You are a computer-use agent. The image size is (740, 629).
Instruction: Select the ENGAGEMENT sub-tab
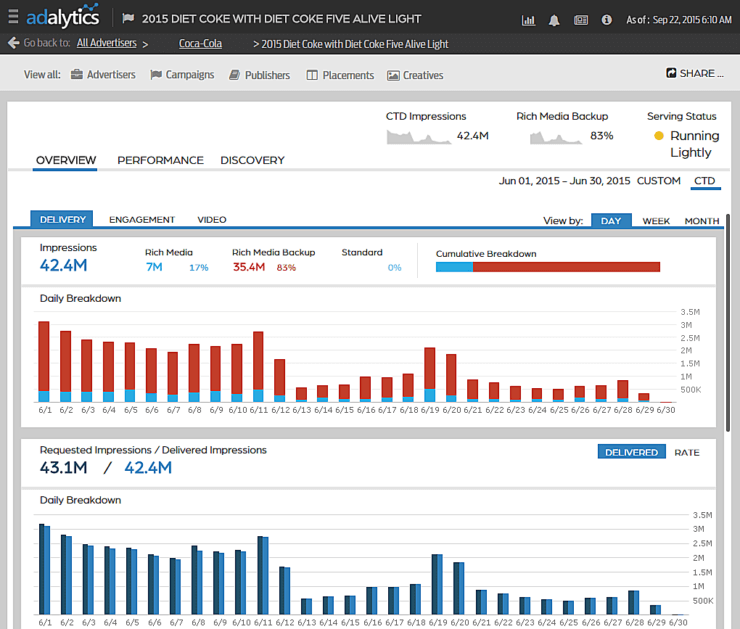[142, 219]
